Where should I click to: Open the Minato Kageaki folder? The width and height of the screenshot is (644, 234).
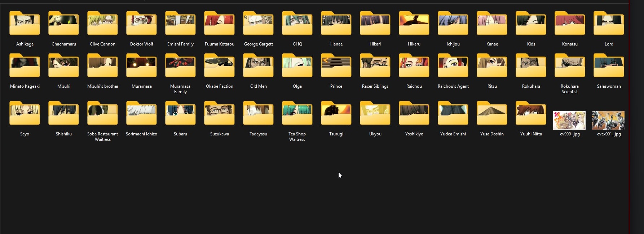[x=25, y=65]
